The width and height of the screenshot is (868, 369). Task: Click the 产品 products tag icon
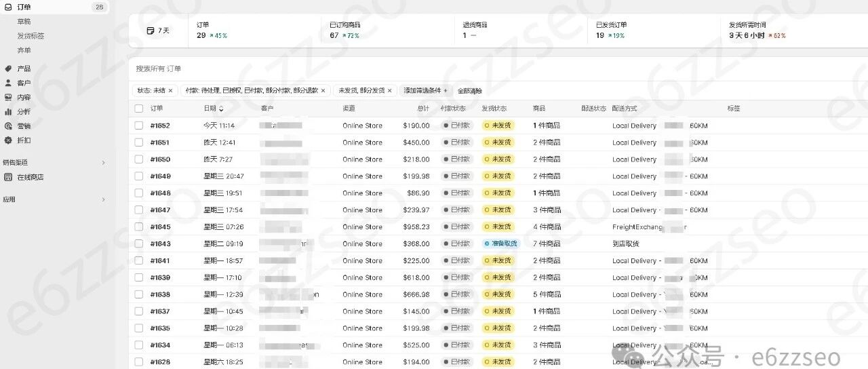(8, 69)
